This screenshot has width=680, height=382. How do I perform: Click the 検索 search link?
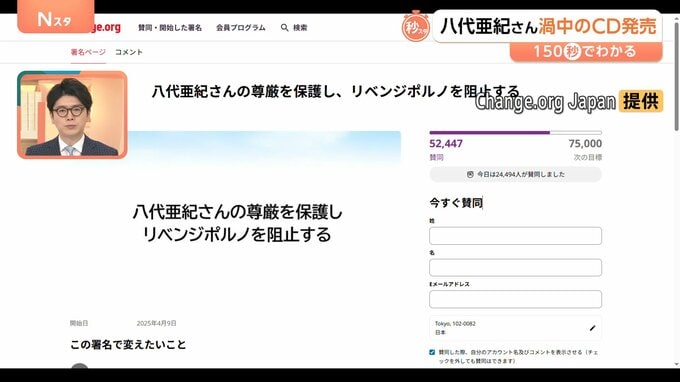click(x=300, y=28)
